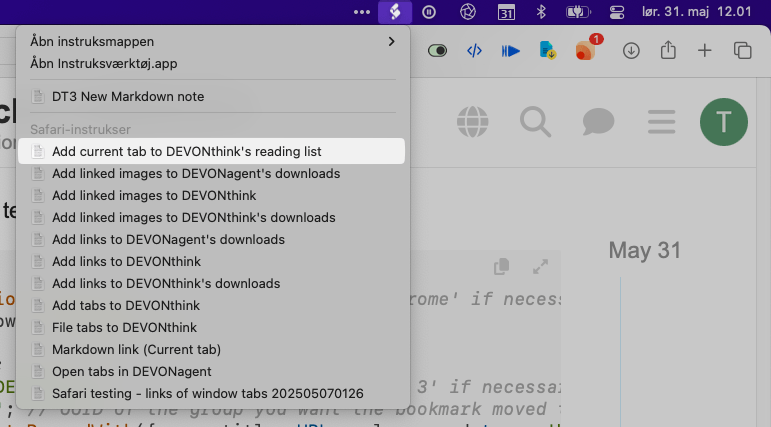771x427 pixels.
Task: Expand the Åbn instruksmappen submenu arrow
Action: [x=391, y=41]
